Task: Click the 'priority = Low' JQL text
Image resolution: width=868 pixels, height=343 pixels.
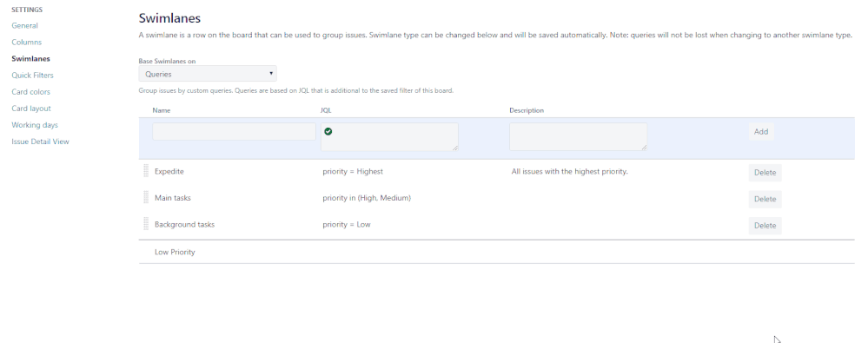Action: tap(347, 225)
